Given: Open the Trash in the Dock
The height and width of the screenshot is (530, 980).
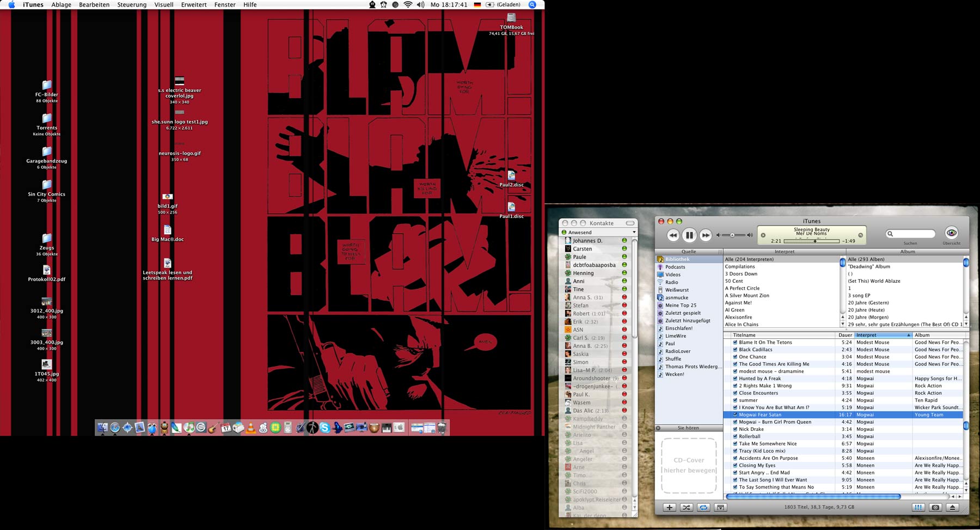Looking at the screenshot, I should pyautogui.click(x=442, y=428).
